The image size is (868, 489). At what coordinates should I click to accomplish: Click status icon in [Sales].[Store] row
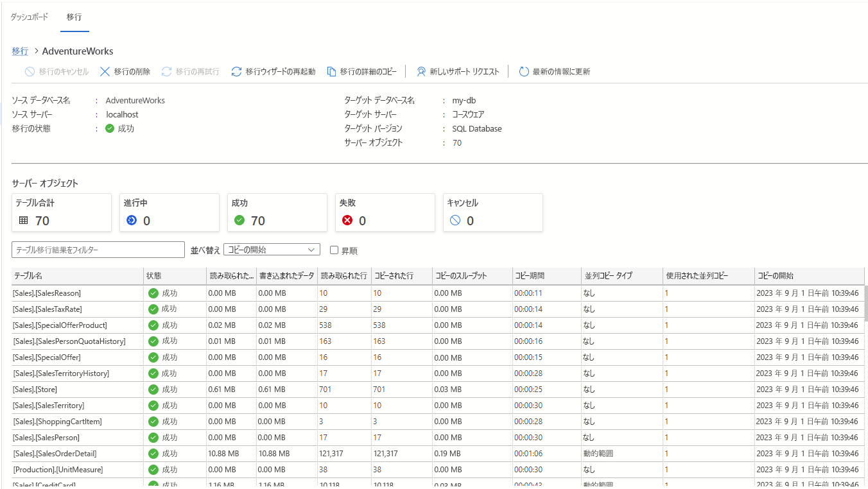pos(153,390)
